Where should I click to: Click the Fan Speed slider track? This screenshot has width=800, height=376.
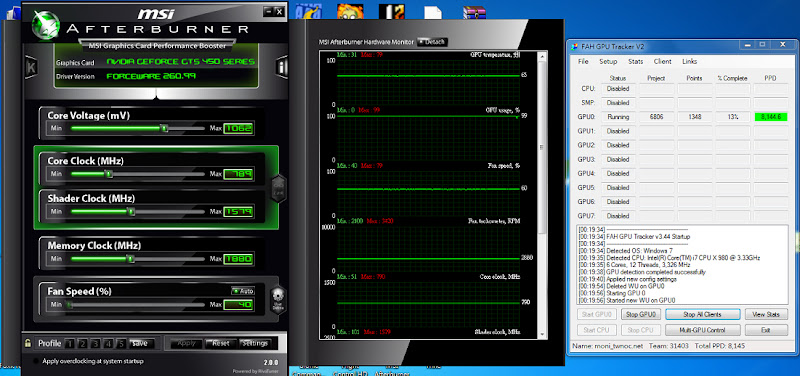(x=137, y=305)
